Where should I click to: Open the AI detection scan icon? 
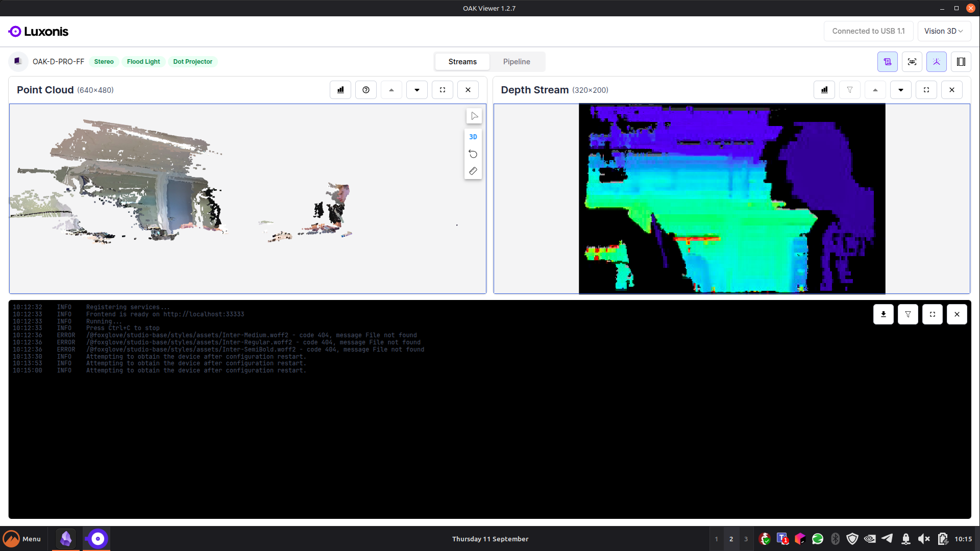912,62
